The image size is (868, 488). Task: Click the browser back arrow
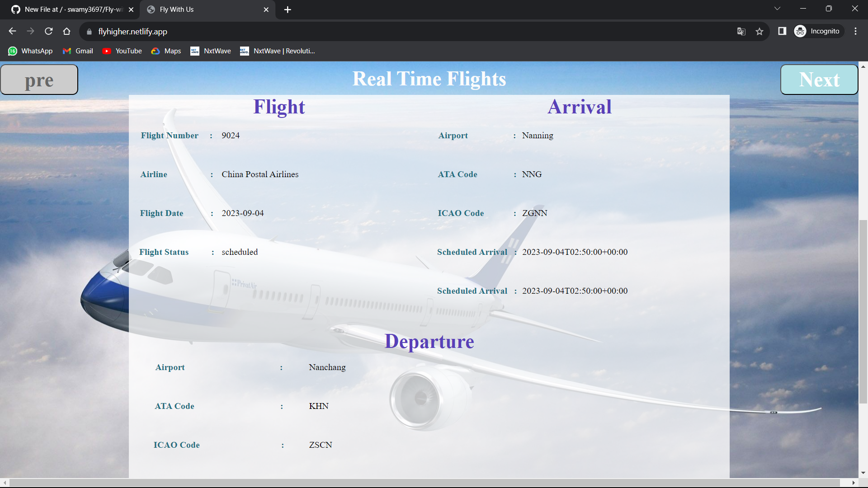(x=12, y=31)
